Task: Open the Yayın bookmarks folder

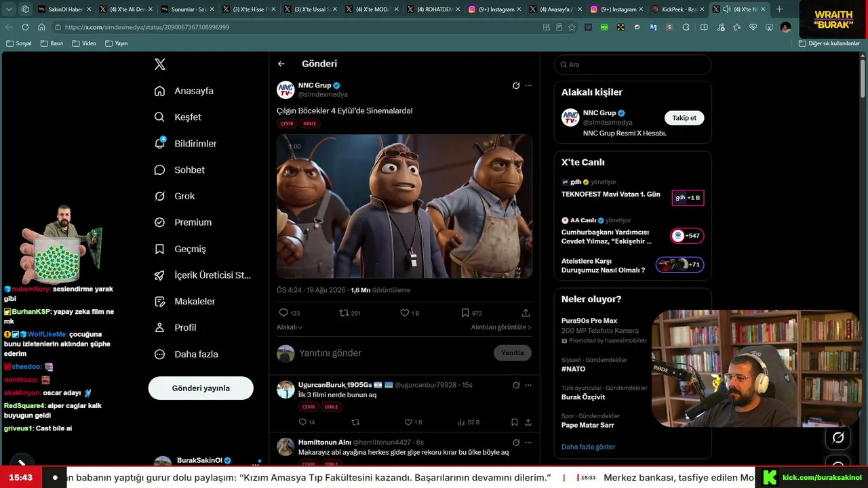Action: (x=117, y=43)
